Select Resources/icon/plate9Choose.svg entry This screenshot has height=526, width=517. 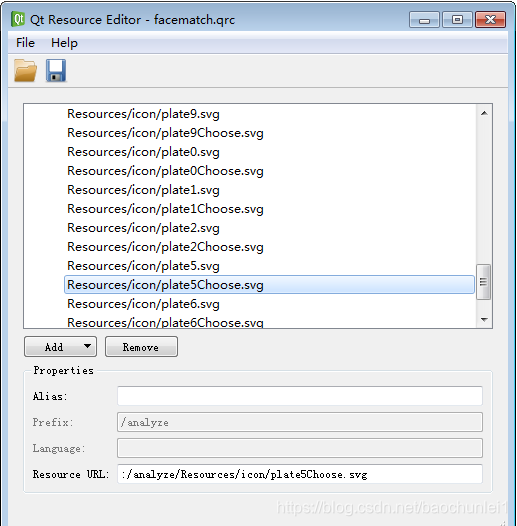(165, 133)
